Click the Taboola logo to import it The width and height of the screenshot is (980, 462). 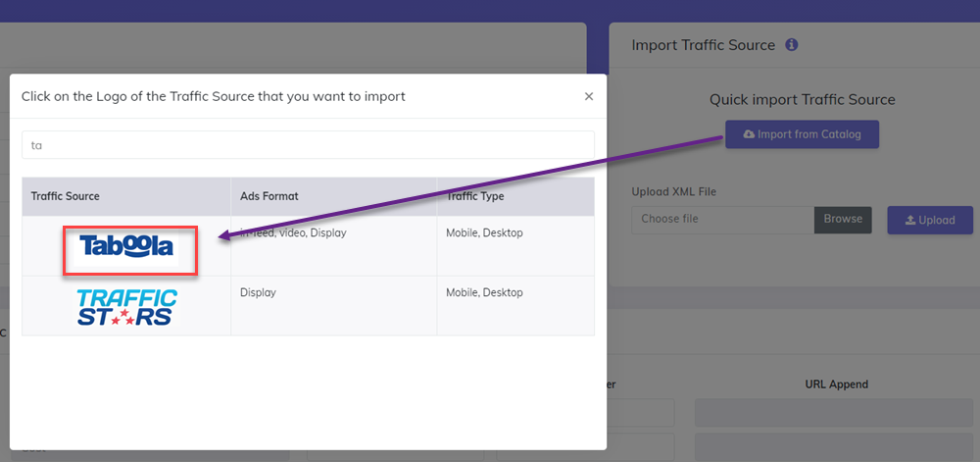127,247
